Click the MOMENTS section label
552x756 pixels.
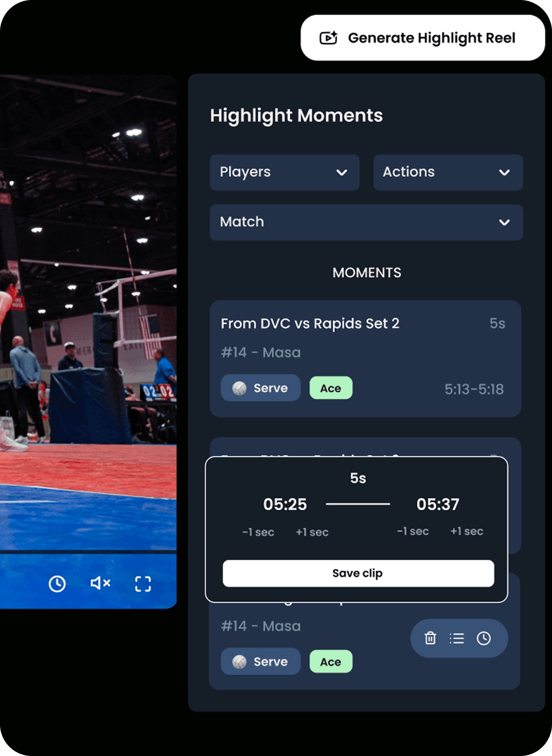click(367, 273)
